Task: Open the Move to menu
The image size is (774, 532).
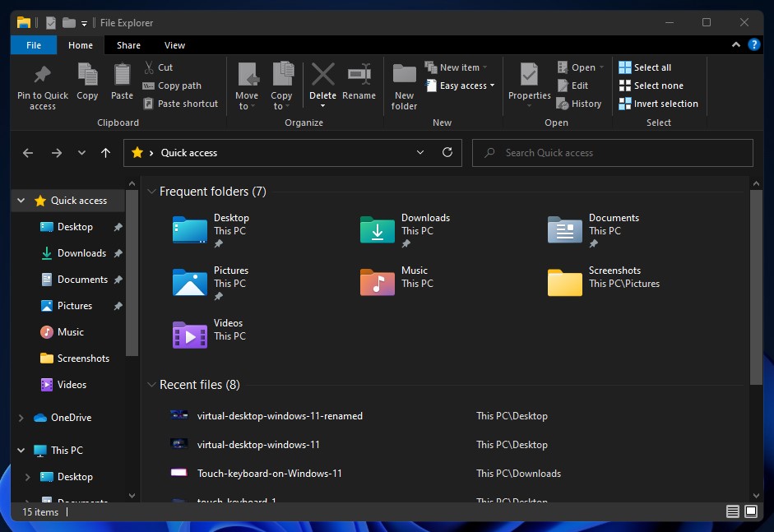Action: (246, 87)
